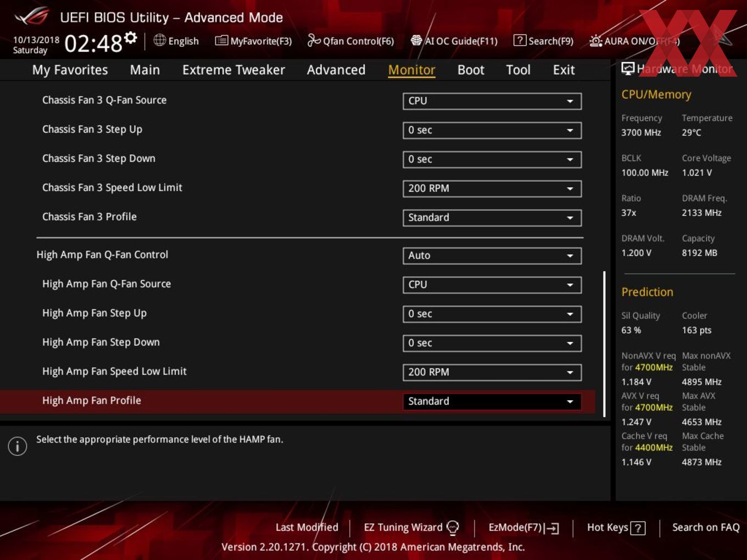Click the Hot Keys question icon
Screen dimensions: 747x560
click(638, 528)
